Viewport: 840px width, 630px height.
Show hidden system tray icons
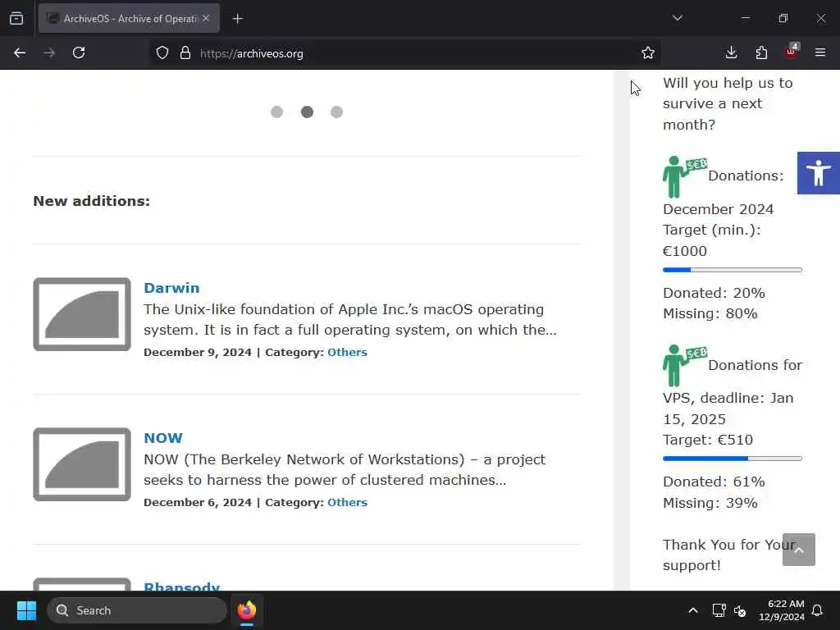coord(692,610)
